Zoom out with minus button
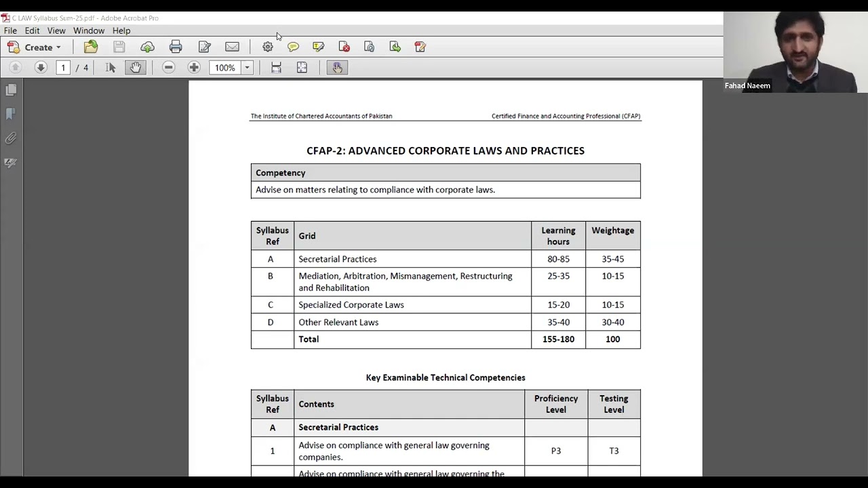The height and width of the screenshot is (488, 868). (169, 68)
